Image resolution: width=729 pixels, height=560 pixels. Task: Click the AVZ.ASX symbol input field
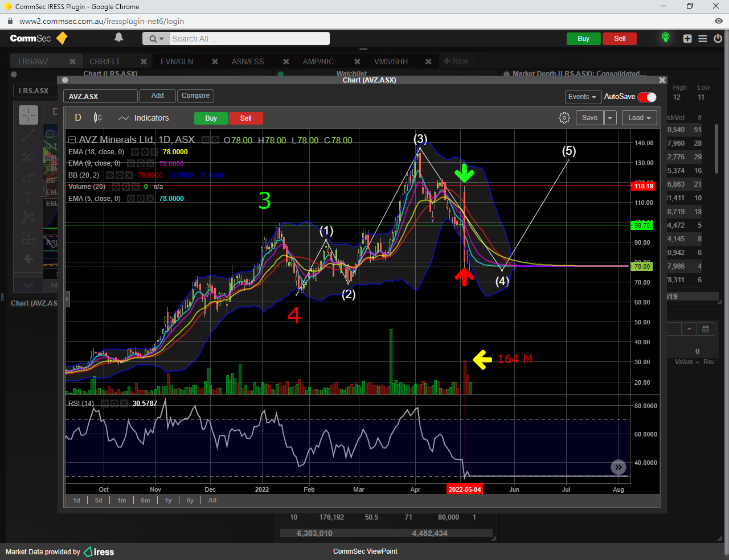point(100,96)
